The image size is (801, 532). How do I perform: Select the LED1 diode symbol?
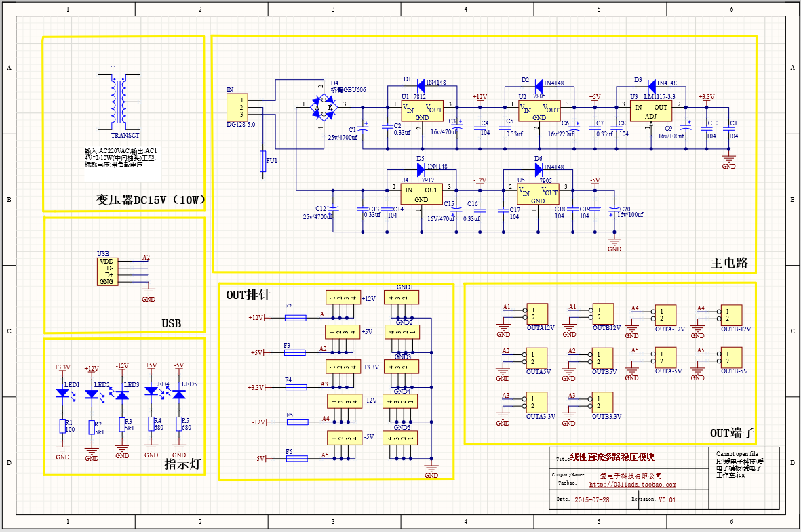[63, 392]
